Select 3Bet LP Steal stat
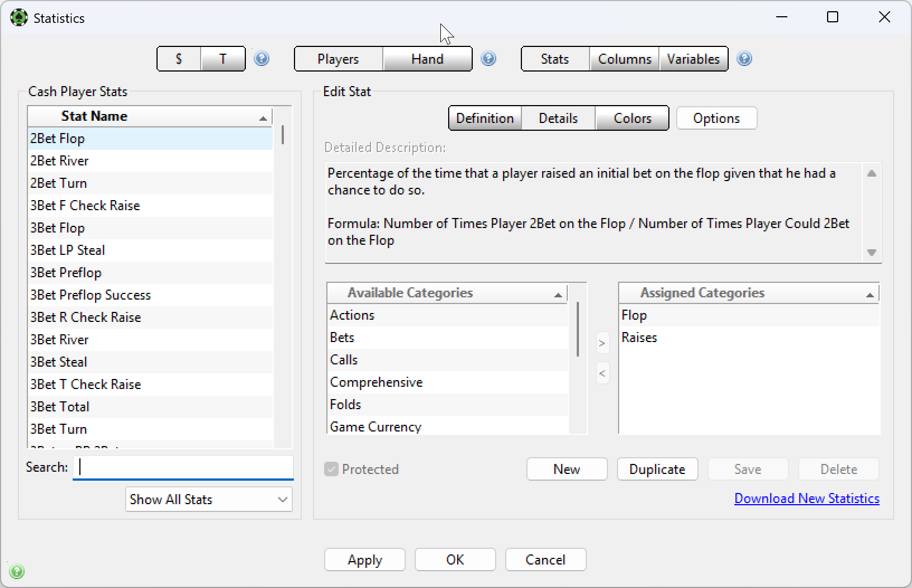 pyautogui.click(x=150, y=250)
